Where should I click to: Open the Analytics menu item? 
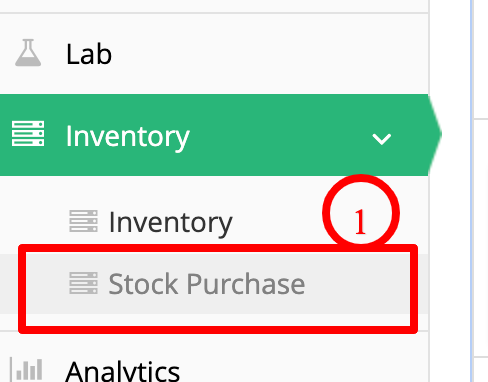[x=123, y=372]
